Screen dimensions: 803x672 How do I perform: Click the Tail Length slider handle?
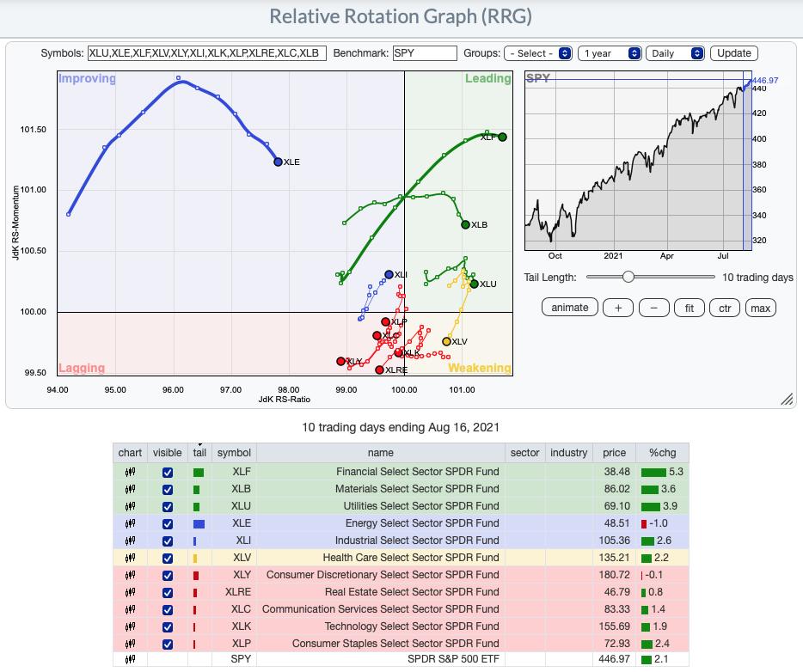click(628, 277)
